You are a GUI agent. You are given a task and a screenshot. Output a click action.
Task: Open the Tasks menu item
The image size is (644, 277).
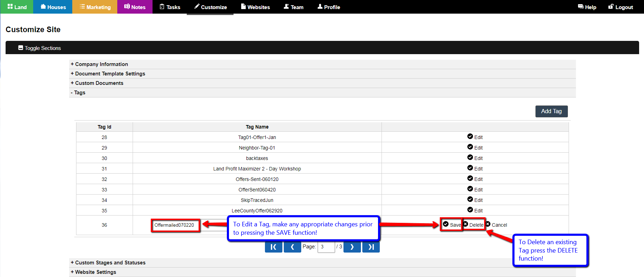170,7
